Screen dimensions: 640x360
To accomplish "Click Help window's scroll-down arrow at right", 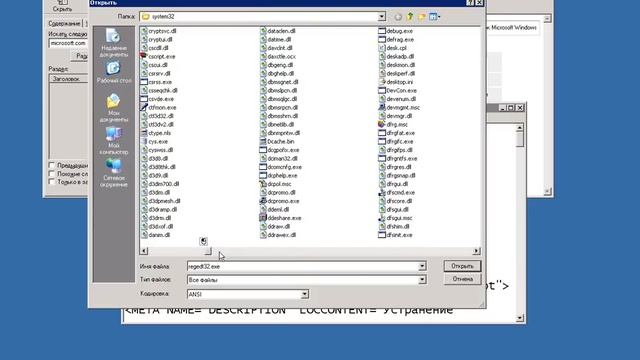I will click(547, 191).
